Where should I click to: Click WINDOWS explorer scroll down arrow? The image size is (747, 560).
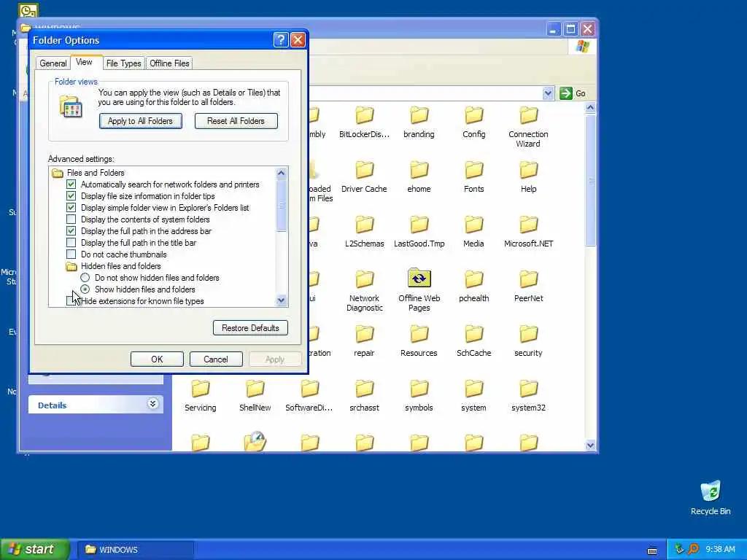click(x=590, y=446)
